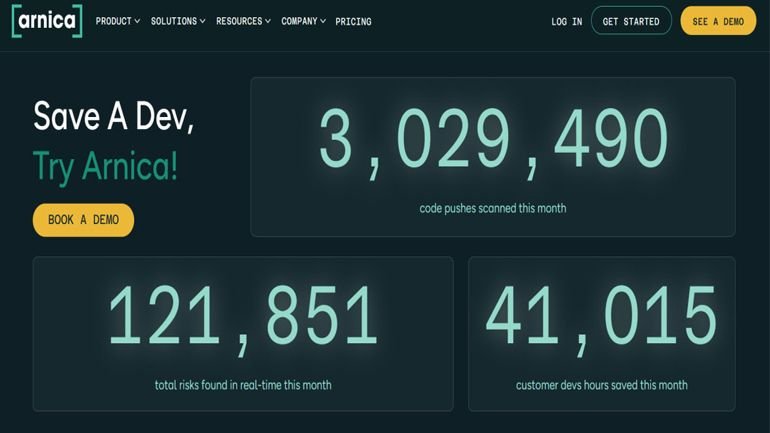This screenshot has width=770, height=433.
Task: Click the LOG IN link
Action: 567,22
